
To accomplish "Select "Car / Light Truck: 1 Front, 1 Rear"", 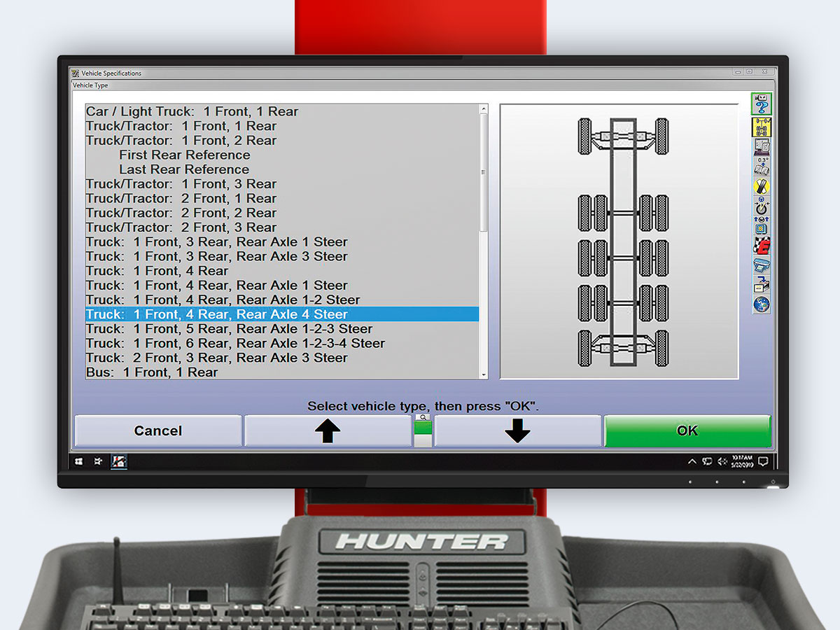I will pyautogui.click(x=192, y=112).
